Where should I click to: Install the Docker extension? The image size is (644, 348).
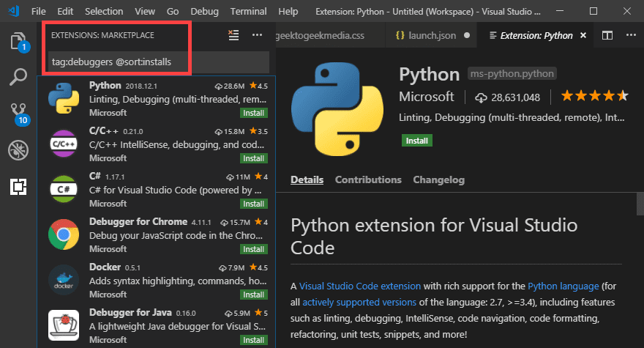[253, 295]
